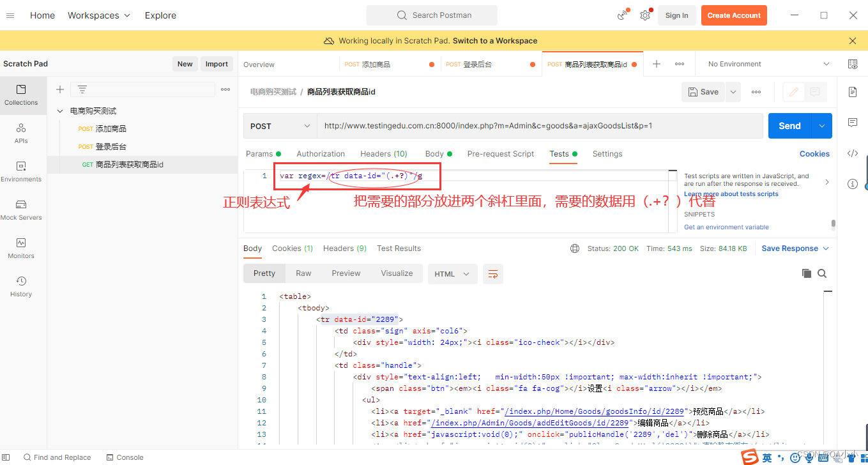868x465 pixels.
Task: Show response Headers (9) tab
Action: pos(345,248)
